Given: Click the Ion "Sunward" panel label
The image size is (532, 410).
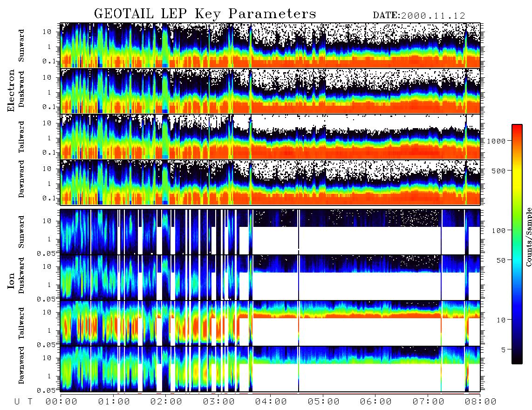Looking at the screenshot, I should 21,232.
